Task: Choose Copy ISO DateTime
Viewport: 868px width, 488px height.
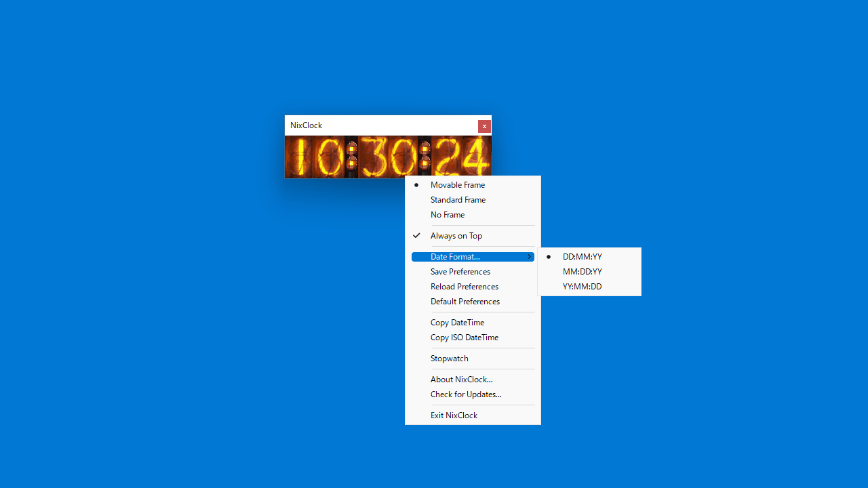Action: point(473,338)
